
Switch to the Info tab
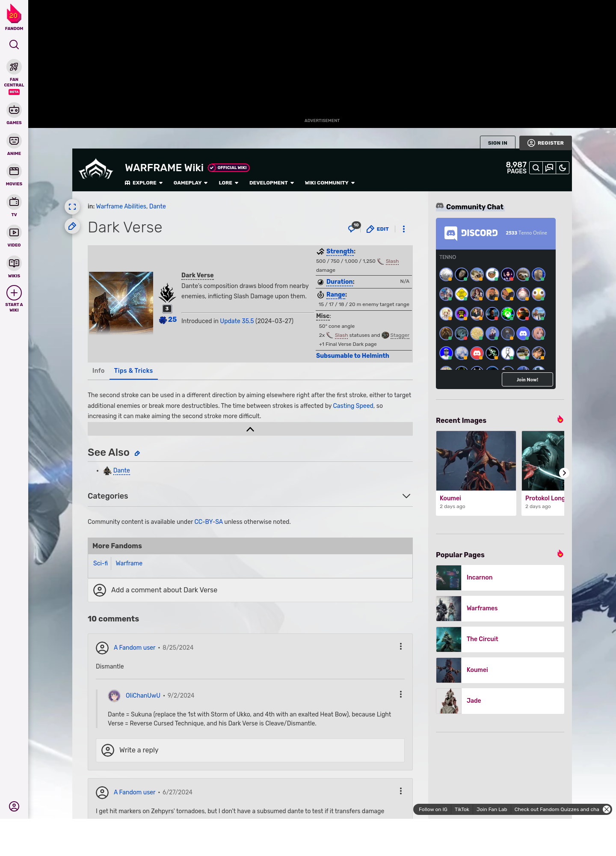pos(98,371)
